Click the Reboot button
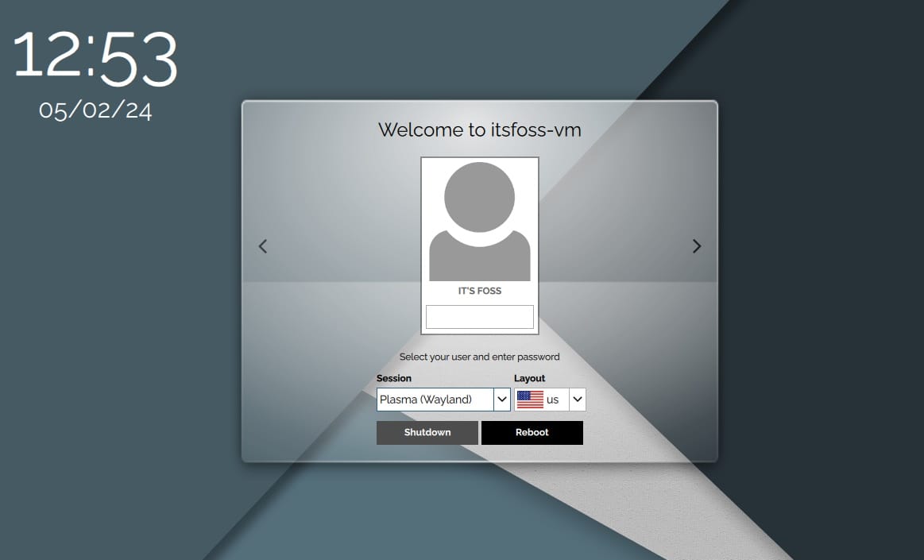This screenshot has height=560, width=924. 532,432
